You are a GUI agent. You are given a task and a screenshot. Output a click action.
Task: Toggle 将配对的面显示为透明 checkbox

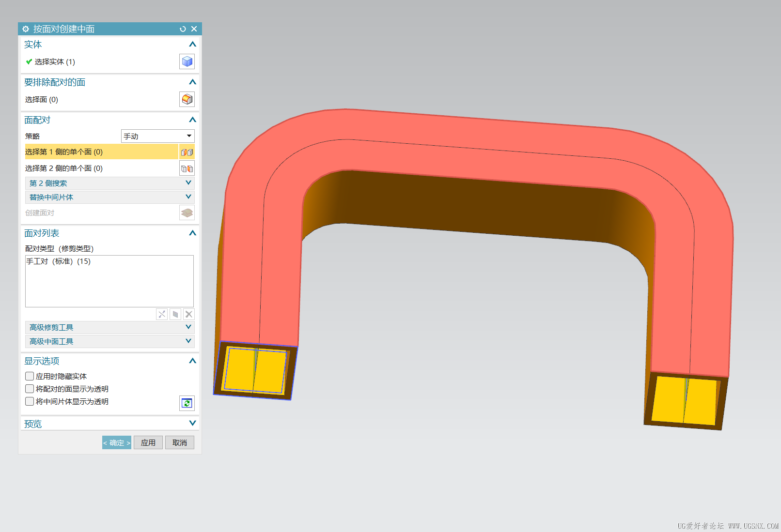[30, 389]
